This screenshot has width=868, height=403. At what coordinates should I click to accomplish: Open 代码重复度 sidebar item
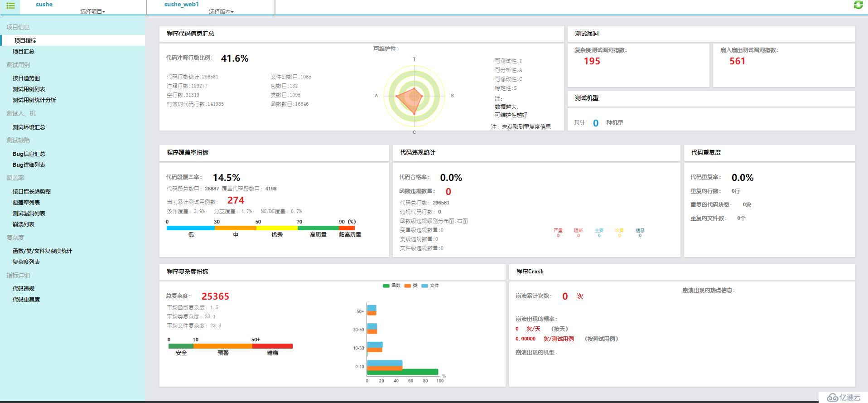(x=26, y=300)
